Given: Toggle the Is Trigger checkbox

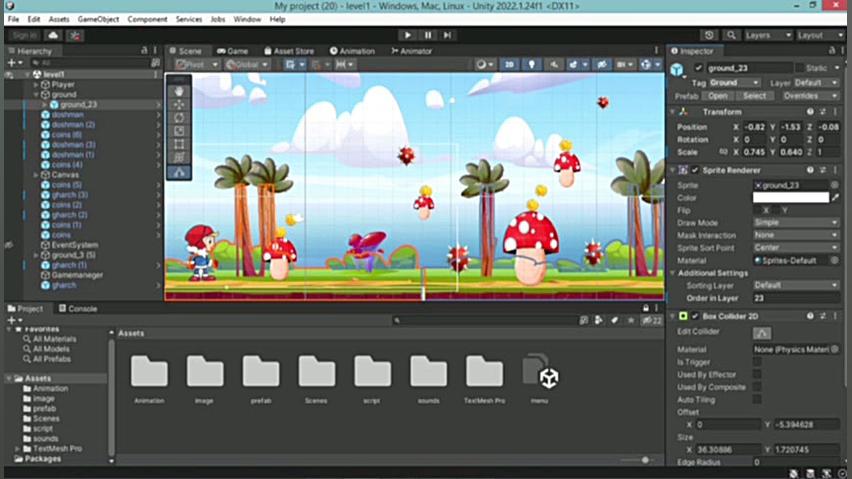Looking at the screenshot, I should (x=757, y=362).
